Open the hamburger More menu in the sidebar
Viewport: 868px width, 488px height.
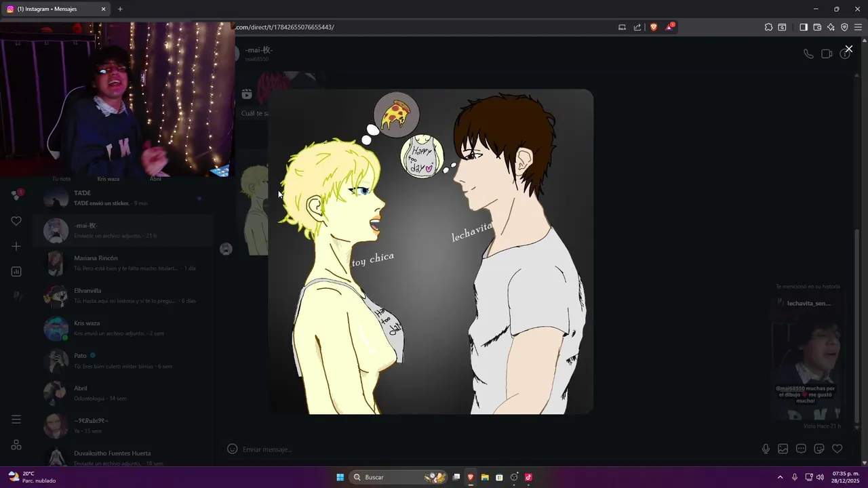pyautogui.click(x=16, y=420)
